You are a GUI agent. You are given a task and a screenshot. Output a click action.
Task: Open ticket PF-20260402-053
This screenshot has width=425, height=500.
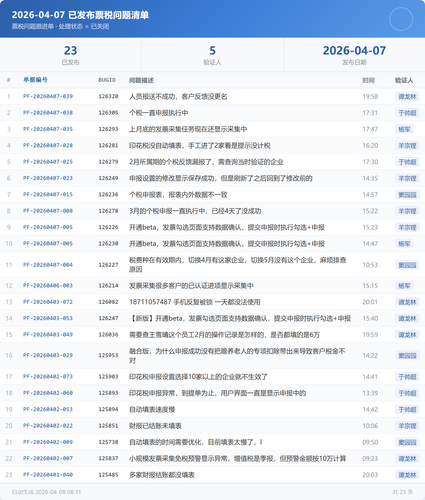coord(48,409)
